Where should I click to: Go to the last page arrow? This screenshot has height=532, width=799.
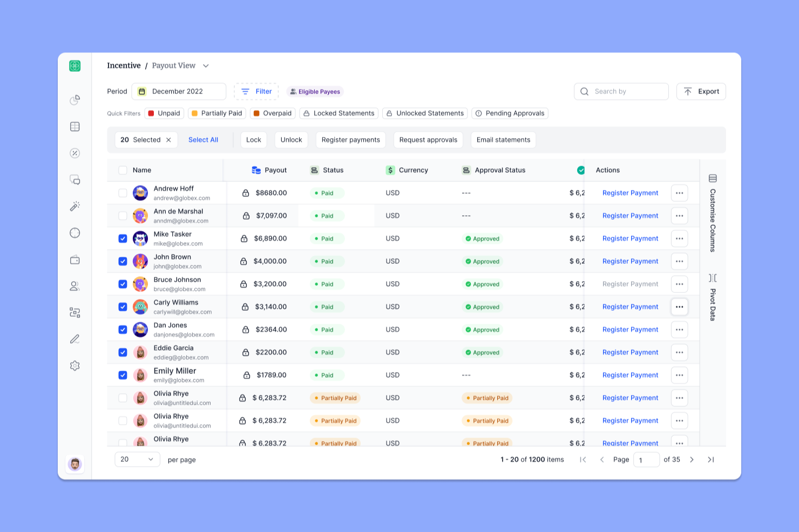[711, 460]
